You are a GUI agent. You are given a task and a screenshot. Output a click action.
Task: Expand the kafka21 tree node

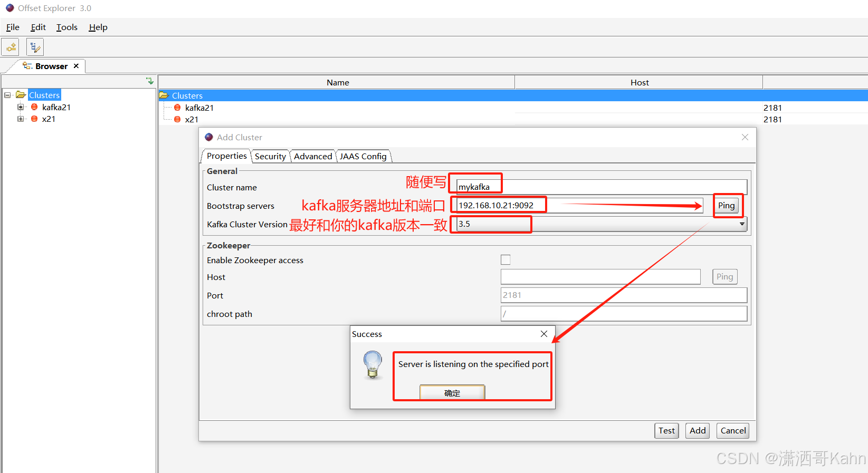(21, 107)
